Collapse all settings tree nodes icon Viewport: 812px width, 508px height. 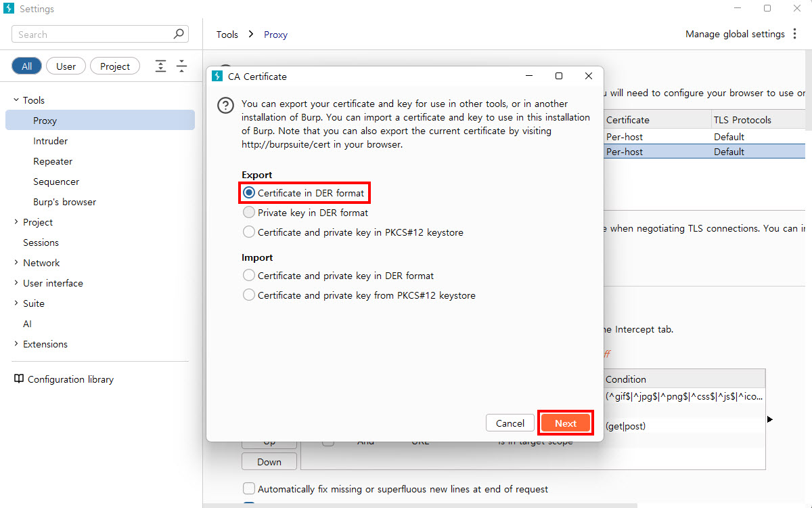181,66
